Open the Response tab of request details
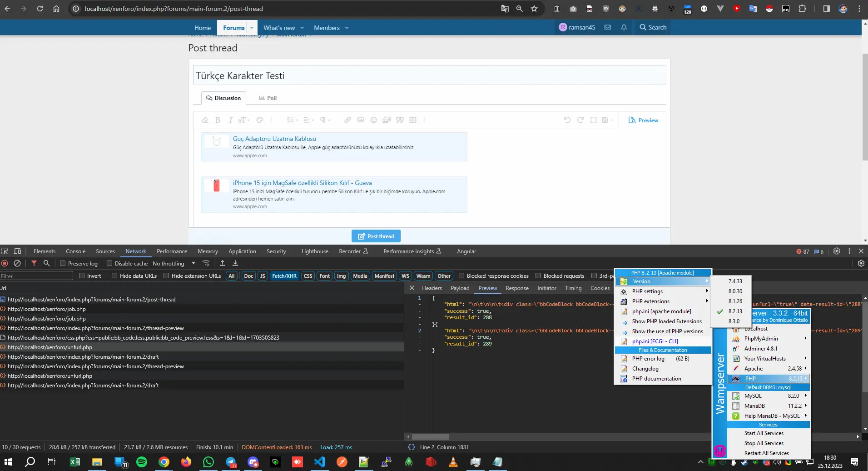This screenshot has height=471, width=868. coord(517,288)
